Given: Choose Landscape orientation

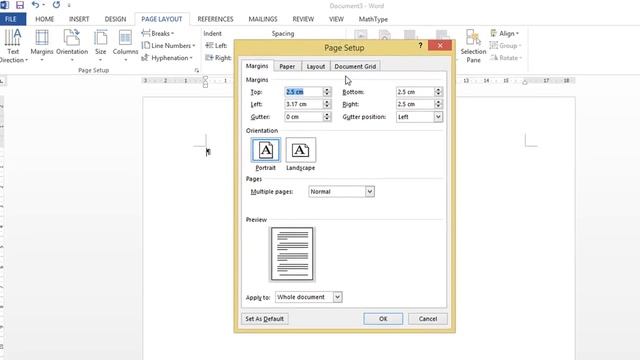Looking at the screenshot, I should click(300, 154).
